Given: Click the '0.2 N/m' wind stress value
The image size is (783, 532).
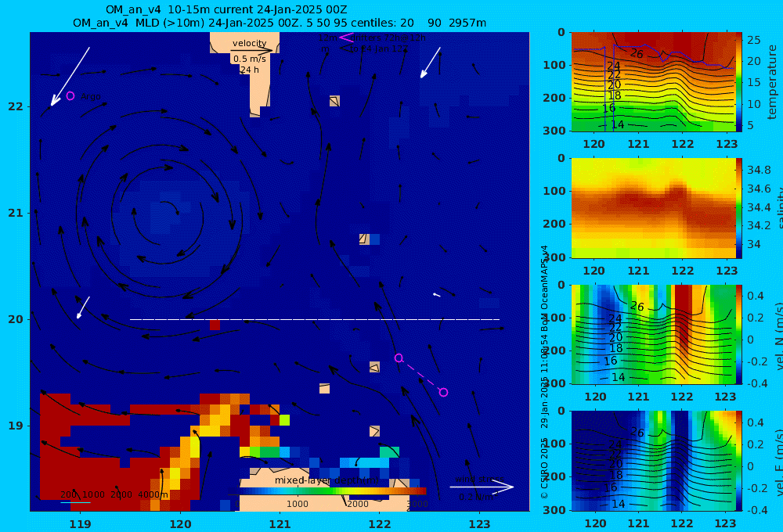Looking at the screenshot, I should point(475,497).
